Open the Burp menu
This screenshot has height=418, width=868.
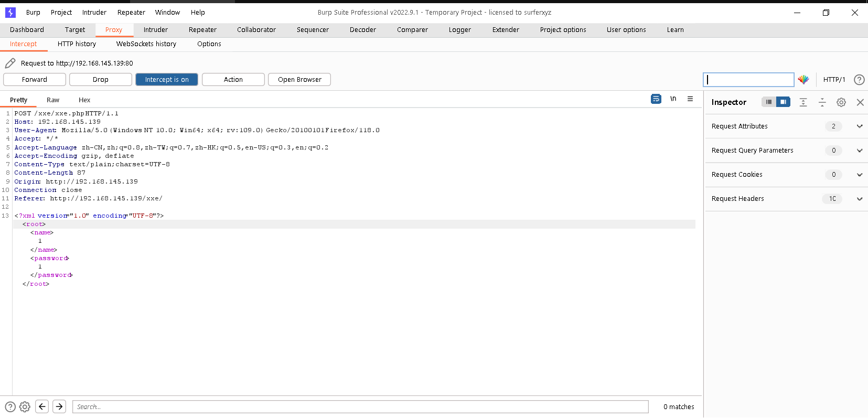click(33, 13)
